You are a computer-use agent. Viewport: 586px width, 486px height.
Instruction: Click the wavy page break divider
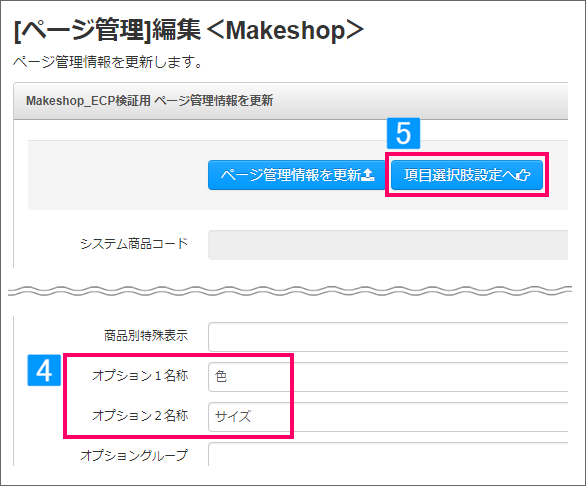point(290,291)
